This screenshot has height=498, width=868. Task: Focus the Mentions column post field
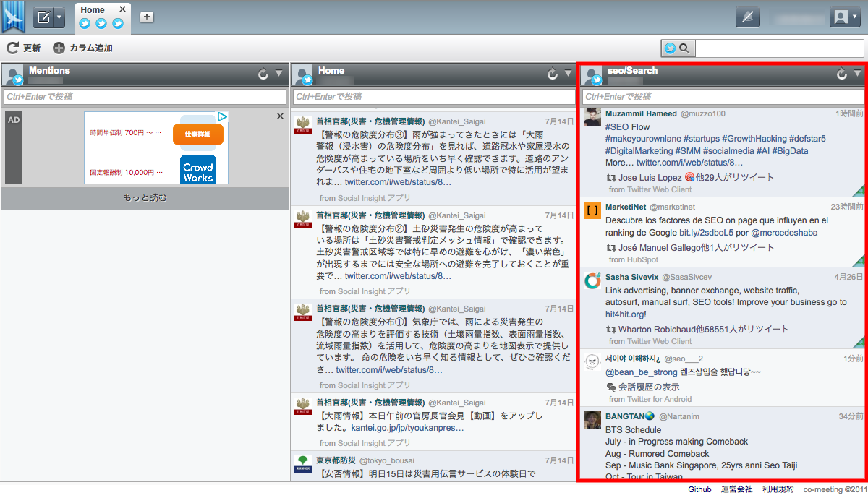[x=144, y=96]
